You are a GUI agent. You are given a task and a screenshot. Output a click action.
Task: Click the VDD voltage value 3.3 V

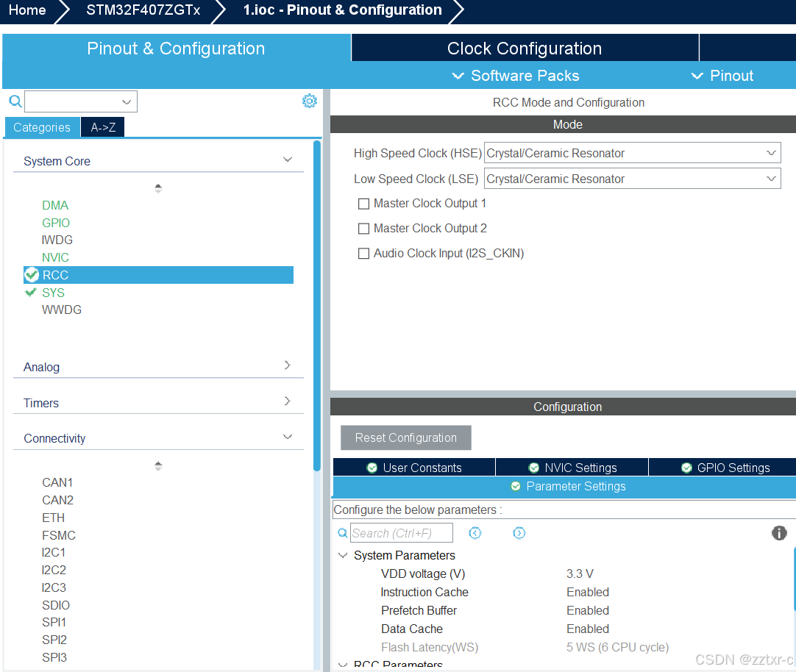(x=580, y=573)
